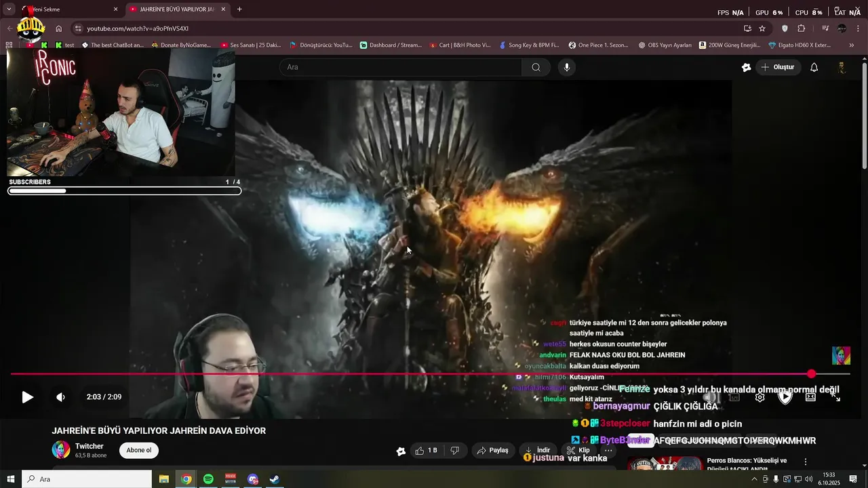868x488 pixels.
Task: Download the video with İndir
Action: [x=537, y=451]
